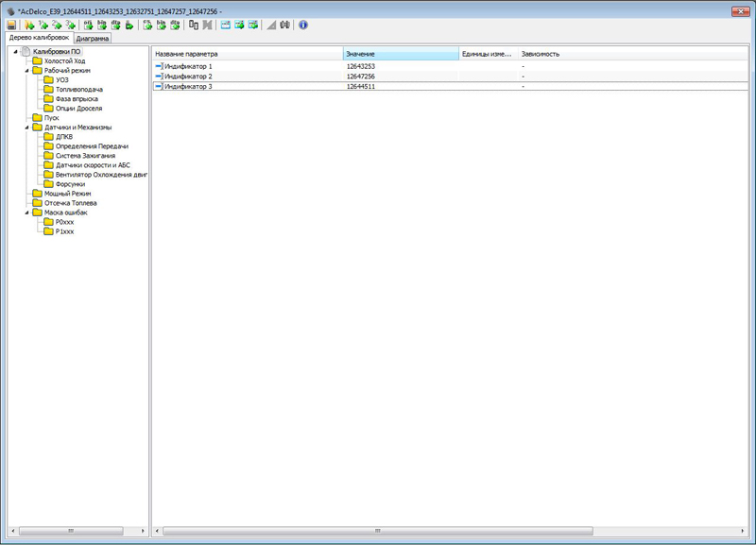Open the blue info icon in toolbar
The height and width of the screenshot is (545, 756).
[303, 25]
